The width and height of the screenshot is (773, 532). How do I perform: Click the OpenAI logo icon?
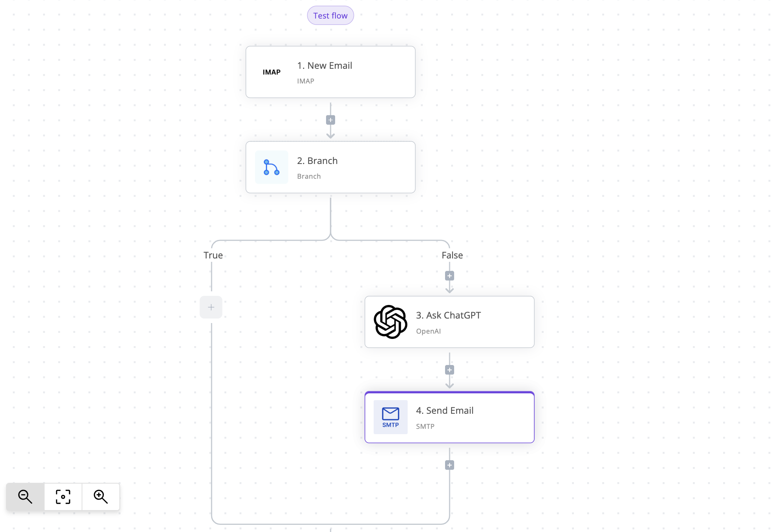[x=391, y=322]
